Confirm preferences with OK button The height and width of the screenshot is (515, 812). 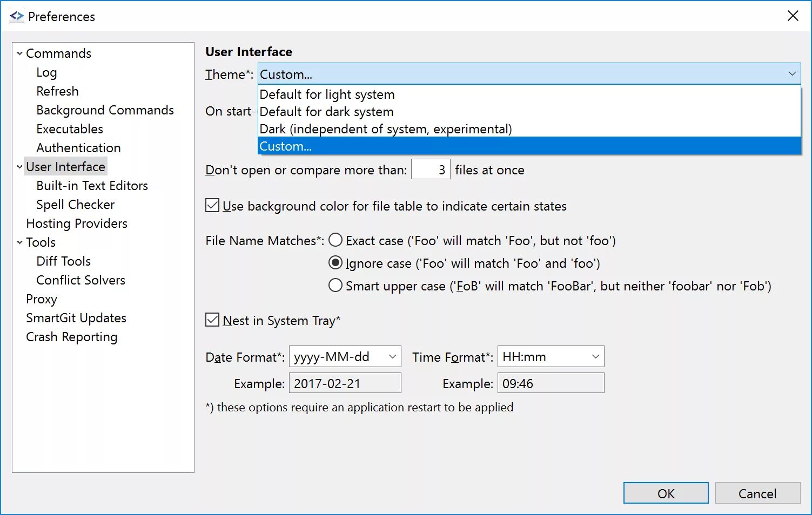[x=666, y=493]
